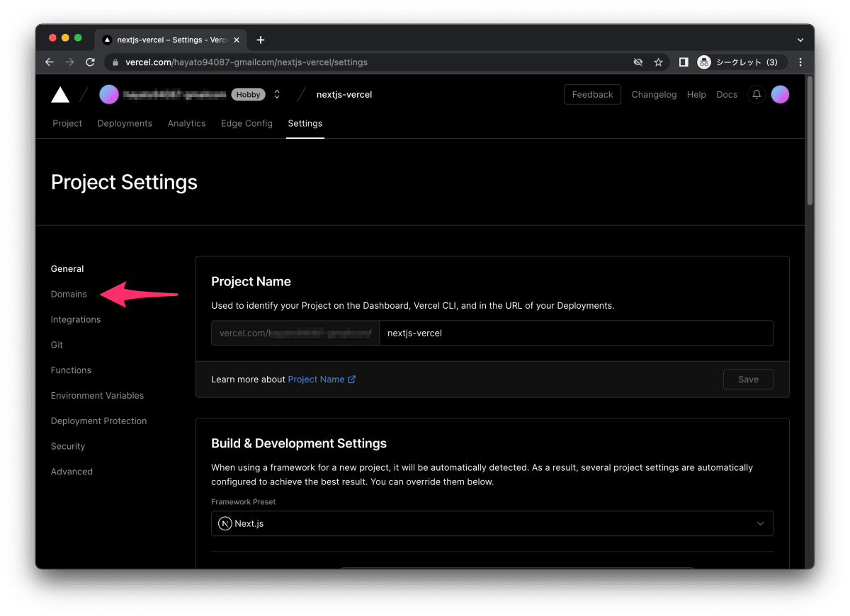The height and width of the screenshot is (616, 850).
Task: Open the user avatar menu in the header
Action: [780, 94]
